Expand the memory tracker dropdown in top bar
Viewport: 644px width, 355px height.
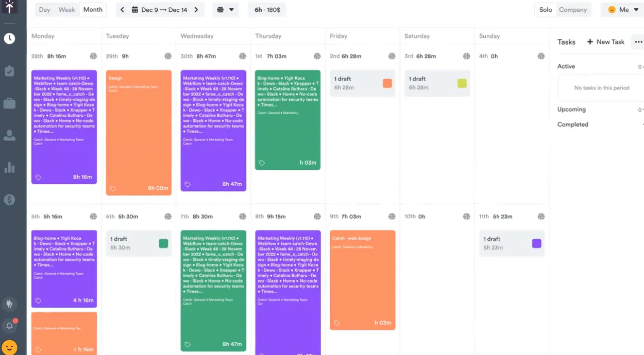pos(226,10)
